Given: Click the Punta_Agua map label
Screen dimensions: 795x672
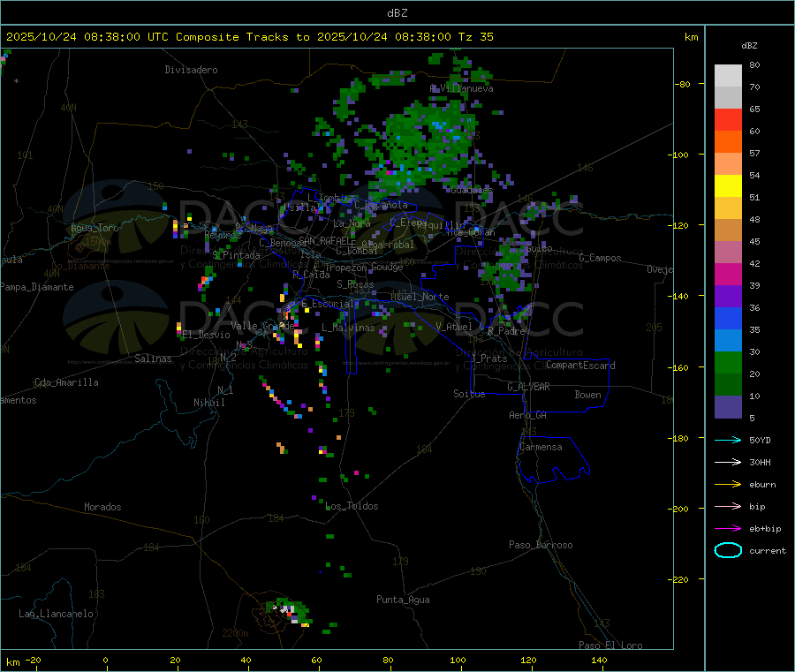Looking at the screenshot, I should point(403,600).
